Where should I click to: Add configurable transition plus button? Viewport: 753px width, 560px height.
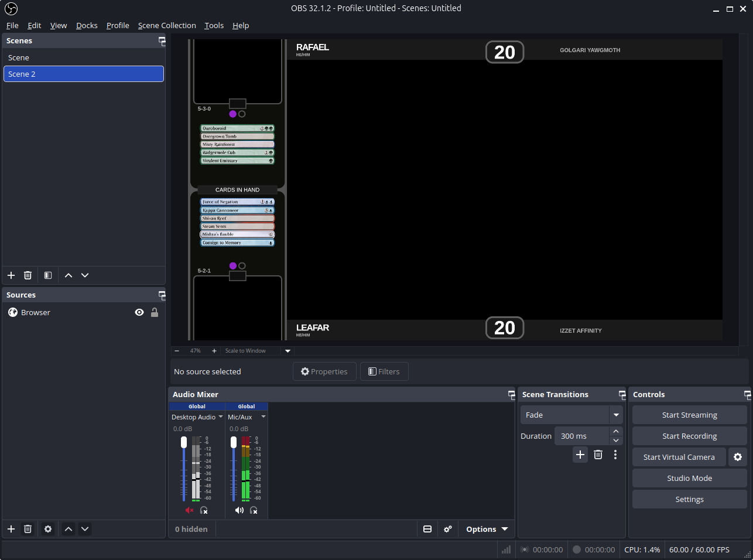coord(580,455)
